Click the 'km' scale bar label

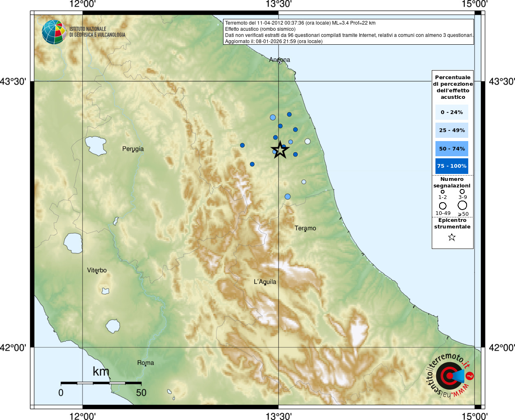coord(101,372)
